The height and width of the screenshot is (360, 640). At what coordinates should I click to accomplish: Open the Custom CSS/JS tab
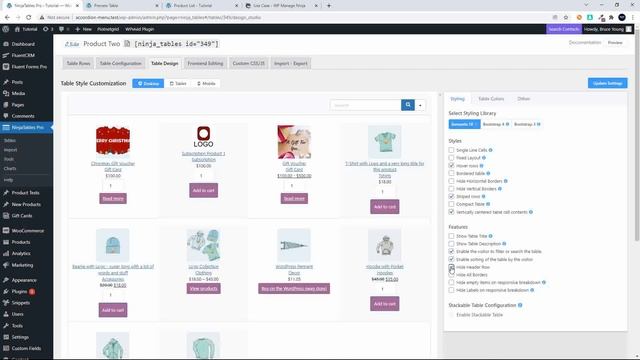coord(249,63)
